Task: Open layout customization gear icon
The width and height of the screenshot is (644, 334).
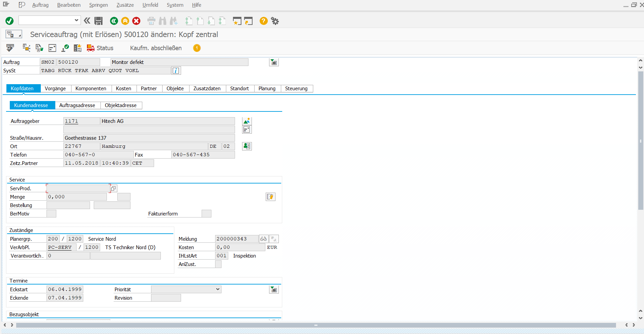Action: [x=275, y=21]
